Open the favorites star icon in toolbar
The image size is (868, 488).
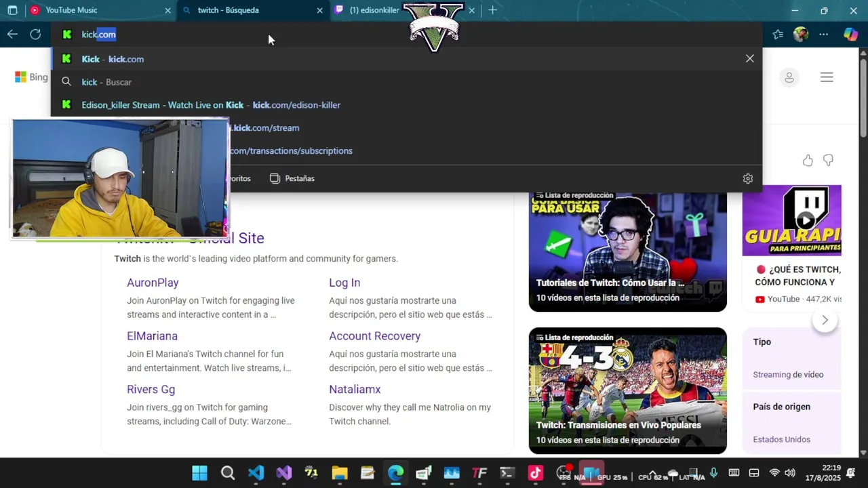click(778, 35)
